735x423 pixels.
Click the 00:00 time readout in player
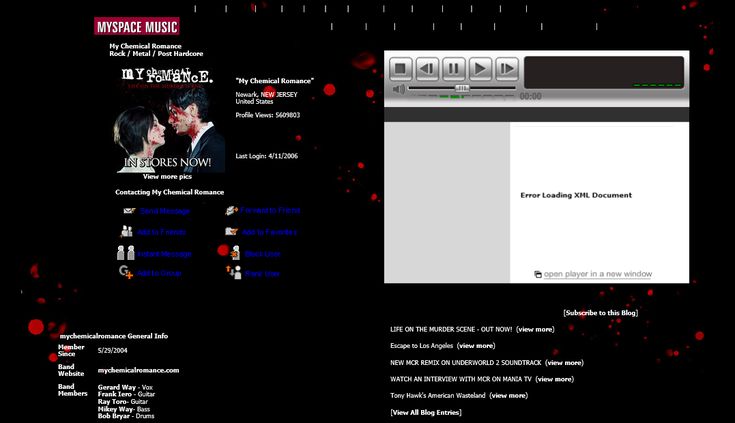(531, 96)
